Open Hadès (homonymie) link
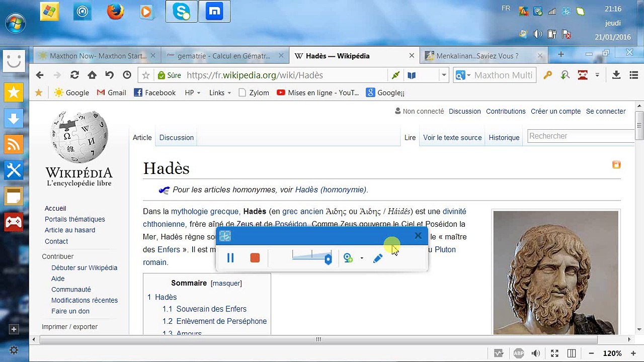Viewport: 644px width, 362px height. point(331,190)
